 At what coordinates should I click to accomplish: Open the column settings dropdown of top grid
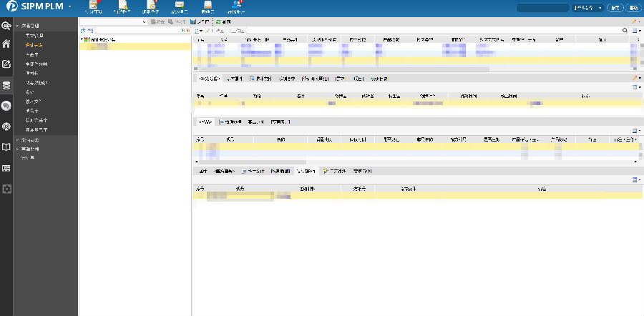[636, 31]
